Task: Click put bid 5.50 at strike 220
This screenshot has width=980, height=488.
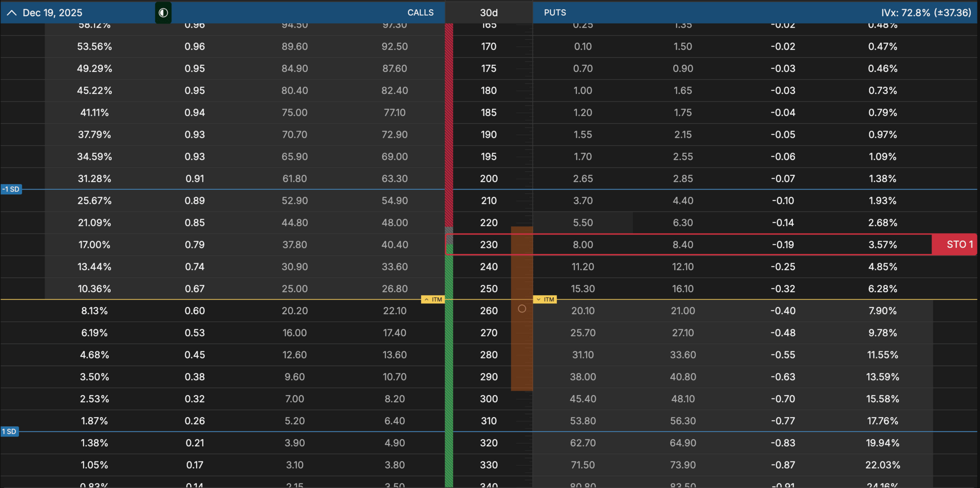Action: [x=583, y=223]
